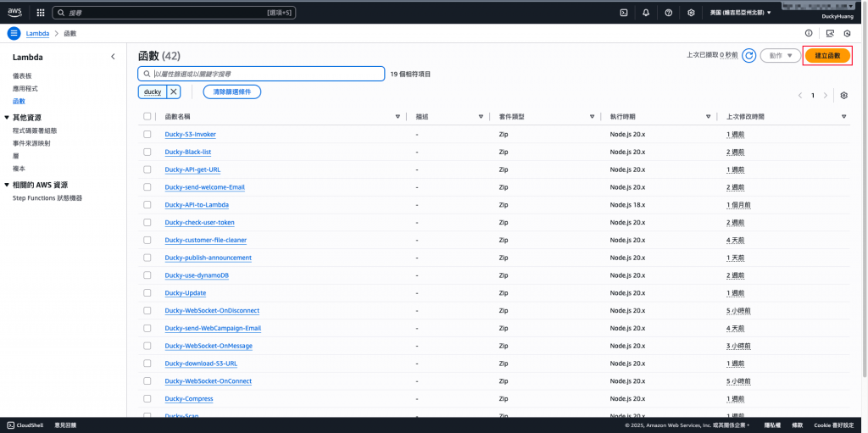The height and width of the screenshot is (433, 868).
Task: Select all functions header checkbox
Action: pos(147,116)
